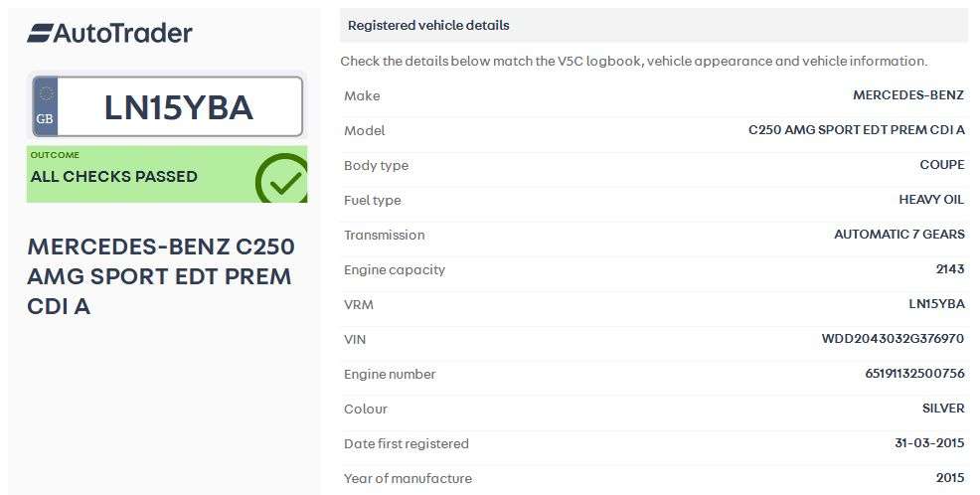Click the GB badge on number plate
This screenshot has height=495, width=980.
point(45,106)
